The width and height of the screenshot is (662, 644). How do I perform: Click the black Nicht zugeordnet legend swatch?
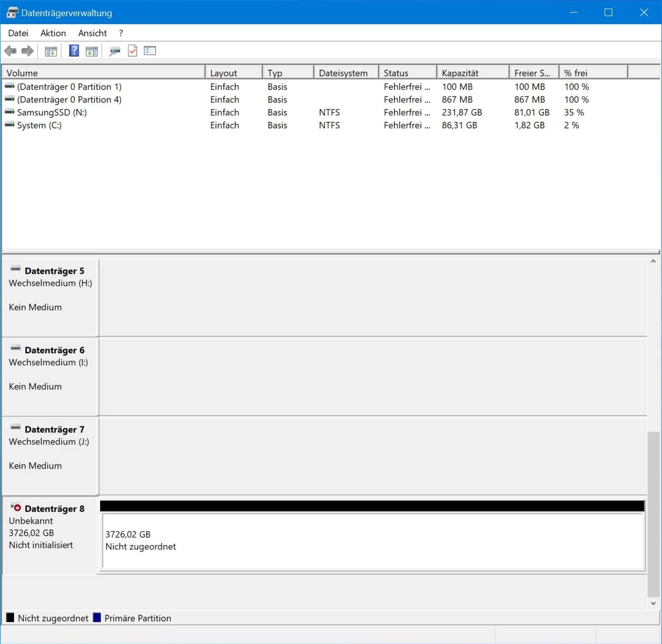10,617
